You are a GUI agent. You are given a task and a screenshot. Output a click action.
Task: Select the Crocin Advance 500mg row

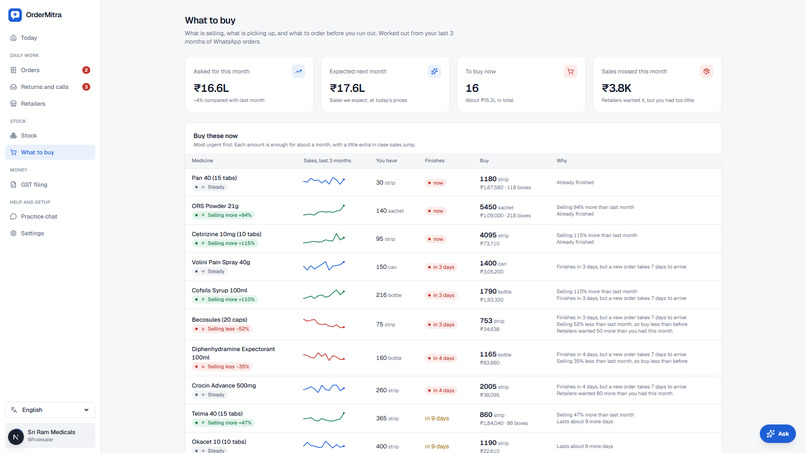coord(453,390)
